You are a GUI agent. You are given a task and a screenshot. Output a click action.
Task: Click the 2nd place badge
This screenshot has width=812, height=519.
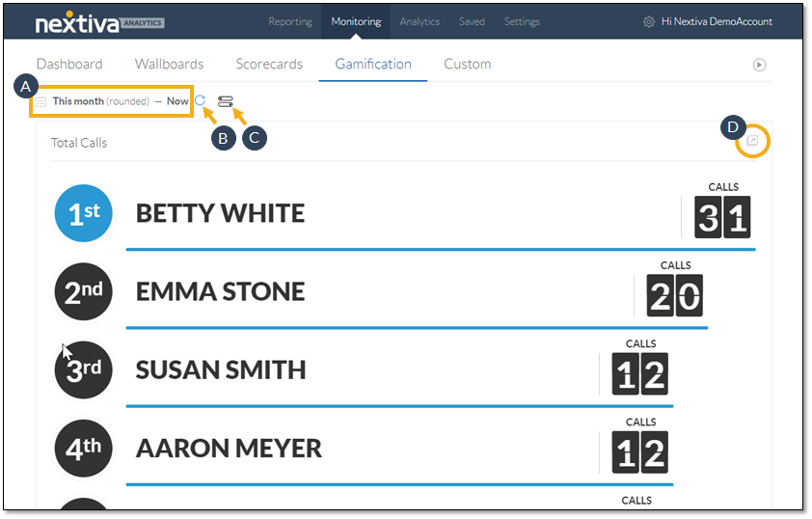point(83,291)
